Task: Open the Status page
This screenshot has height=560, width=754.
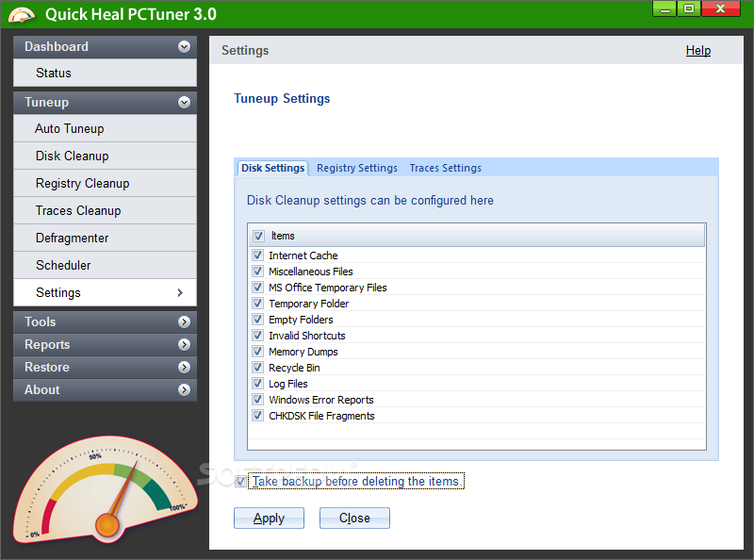Action: point(105,74)
